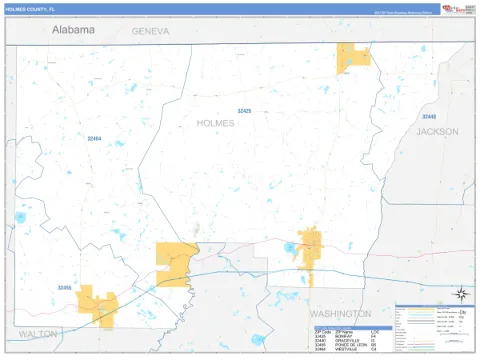Click the 'ZIP Code' column header
The height and width of the screenshot is (360, 480).
[x=323, y=332]
